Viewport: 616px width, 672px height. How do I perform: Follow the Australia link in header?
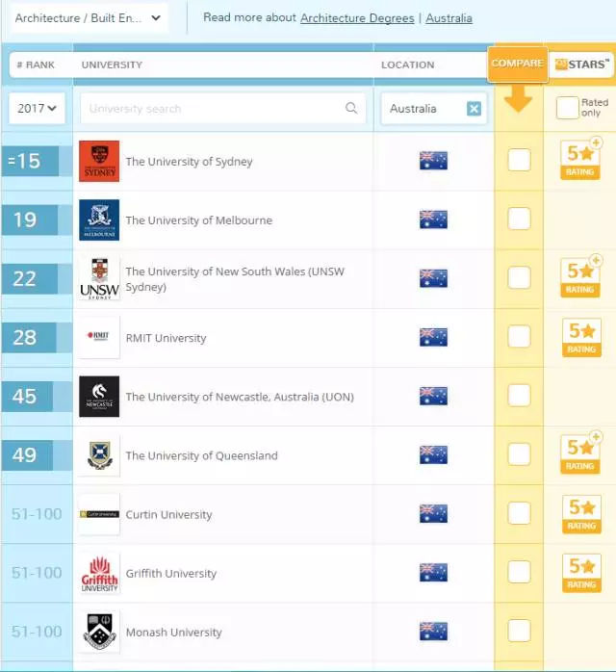tap(449, 18)
